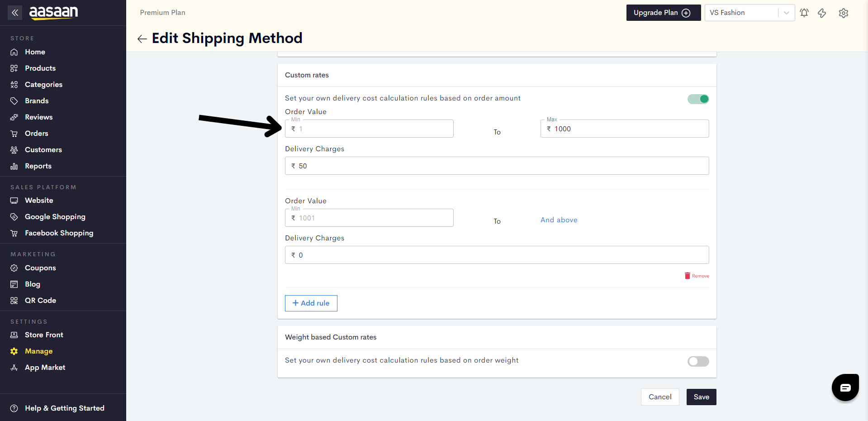The height and width of the screenshot is (421, 868).
Task: Disable the custom rates toggle
Action: pos(698,99)
